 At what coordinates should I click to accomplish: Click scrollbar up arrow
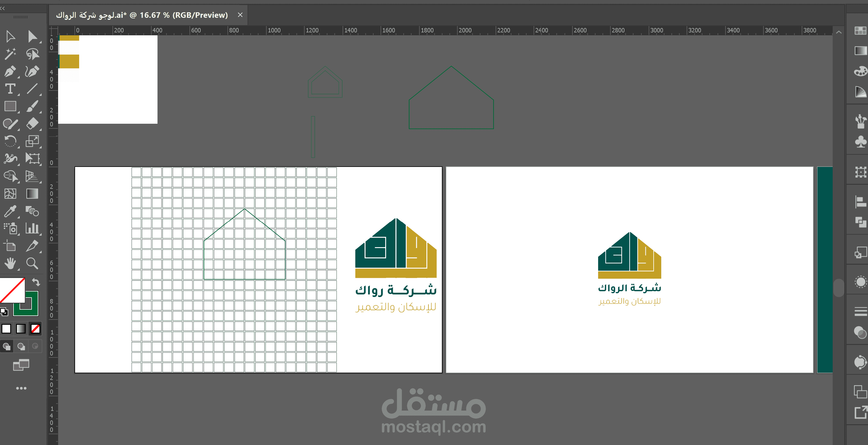tap(839, 32)
